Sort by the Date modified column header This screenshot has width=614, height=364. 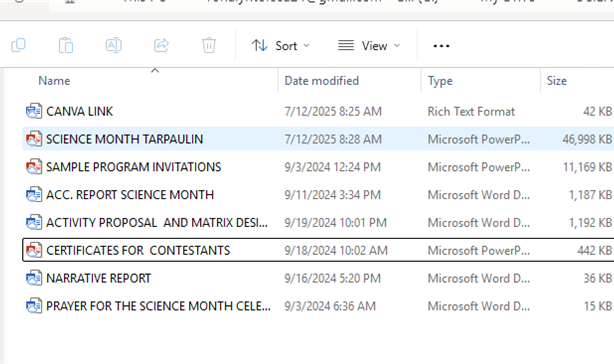click(321, 81)
